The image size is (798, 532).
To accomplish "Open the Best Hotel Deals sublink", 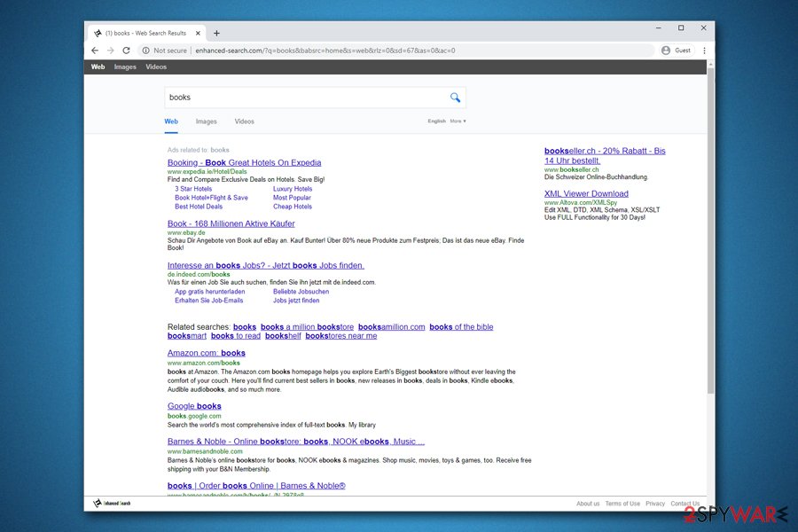I will click(199, 207).
